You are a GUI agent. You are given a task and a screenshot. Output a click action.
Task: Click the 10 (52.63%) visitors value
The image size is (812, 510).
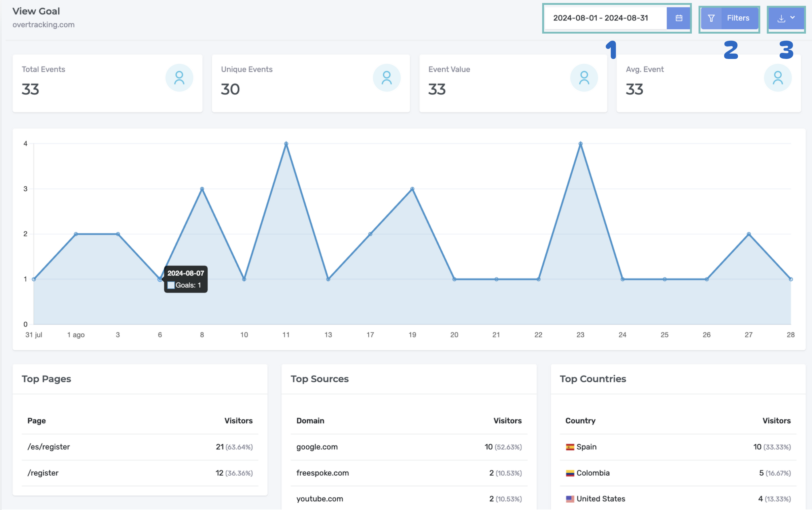[x=503, y=447]
